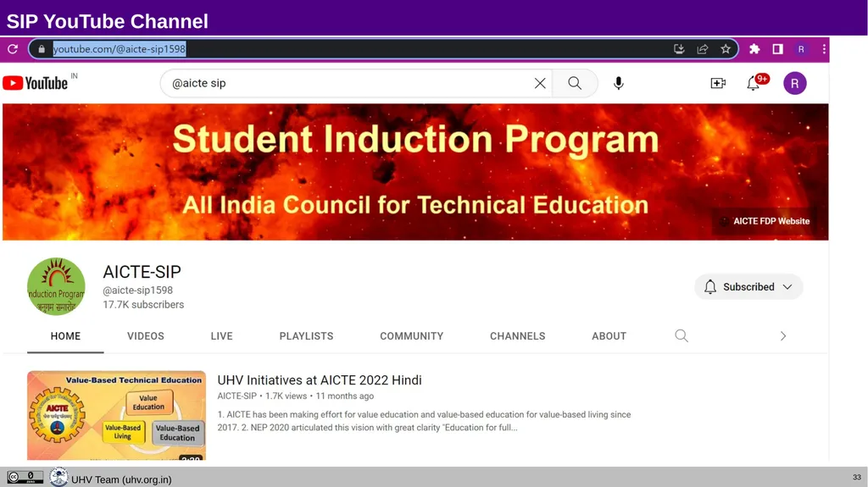This screenshot has height=487, width=868.
Task: Open the COMMUNITY tab
Action: 411,336
